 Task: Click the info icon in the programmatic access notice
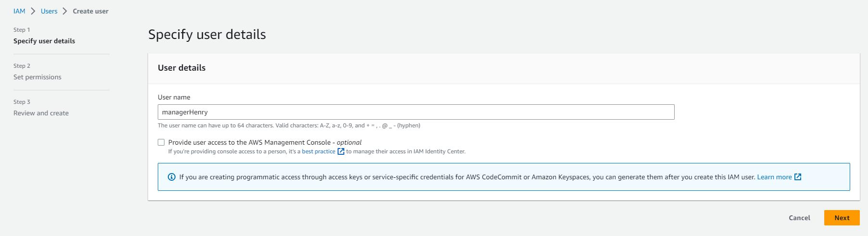click(x=172, y=177)
